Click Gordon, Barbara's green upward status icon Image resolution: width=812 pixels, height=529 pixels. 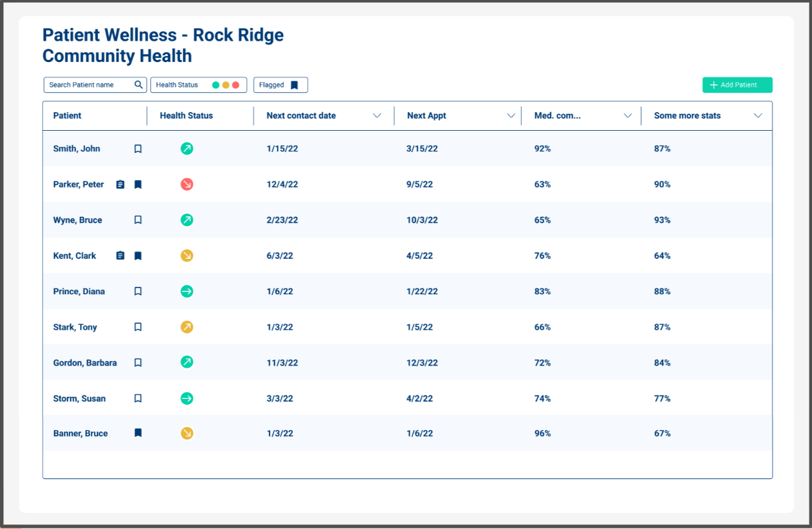[x=187, y=362]
